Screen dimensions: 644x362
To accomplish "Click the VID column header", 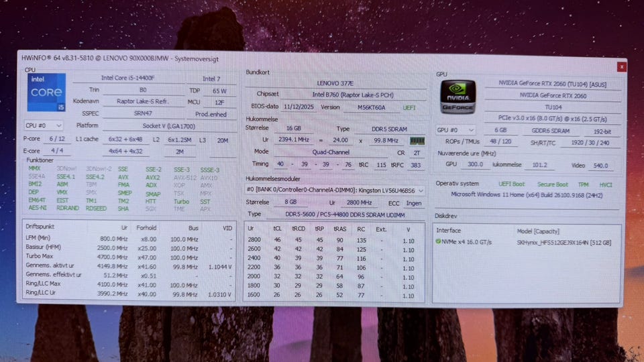I will 227,228.
